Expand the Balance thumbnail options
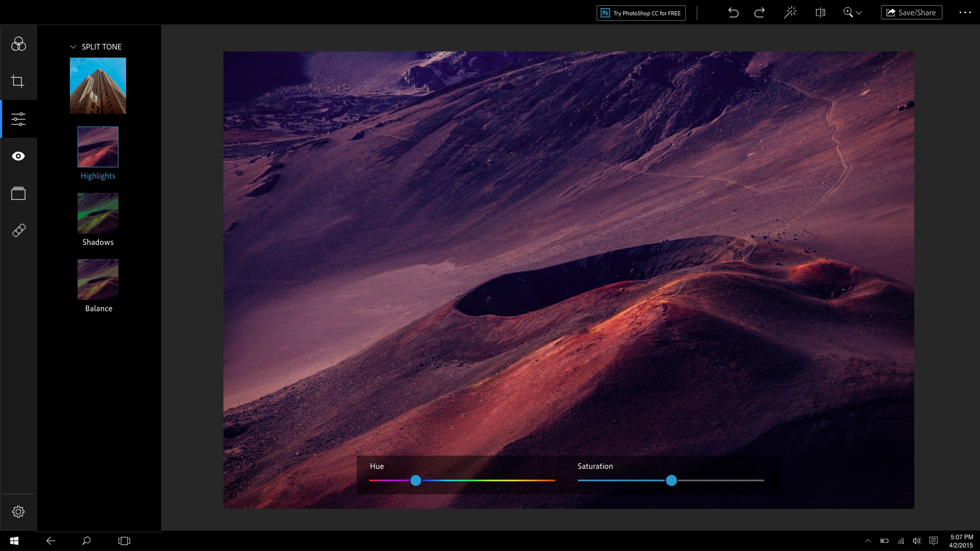Viewport: 980px width, 551px height. (97, 279)
